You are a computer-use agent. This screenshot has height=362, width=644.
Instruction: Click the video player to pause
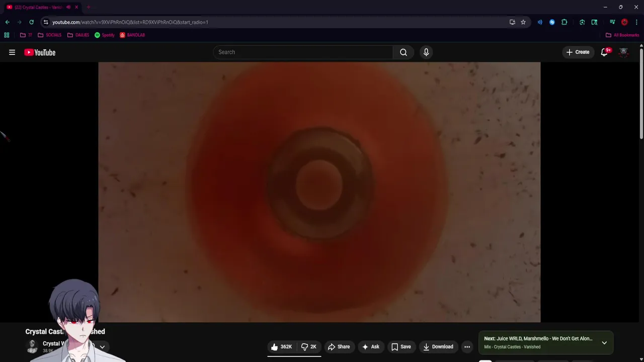[319, 192]
